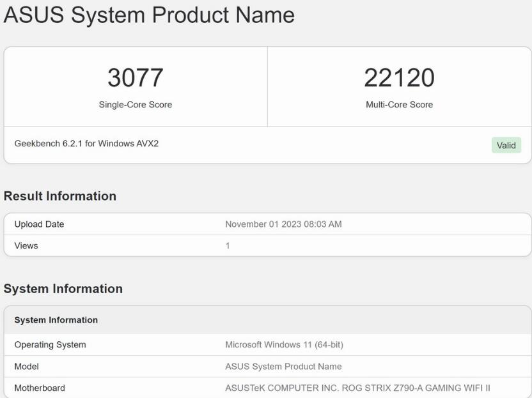Select the date 'November 01 2023 08:03 AM'
Viewport: 532px width, 398px height.
pos(284,224)
